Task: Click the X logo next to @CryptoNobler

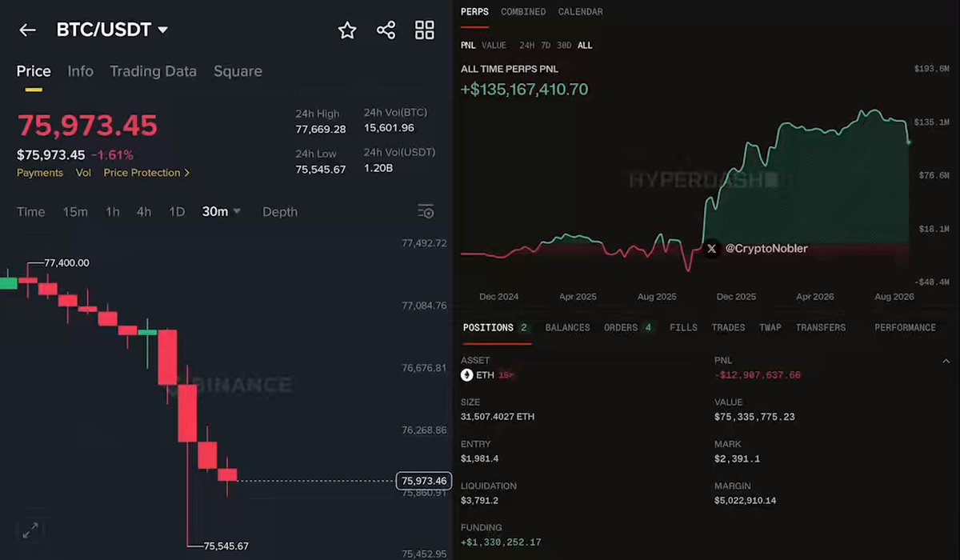Action: pos(712,249)
